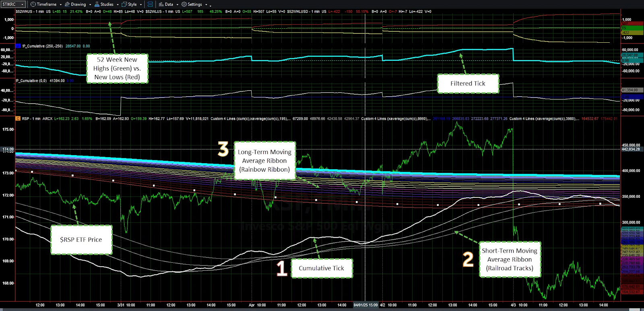Click the Drawing pencil icon
The height and width of the screenshot is (311, 644).
[67, 4]
